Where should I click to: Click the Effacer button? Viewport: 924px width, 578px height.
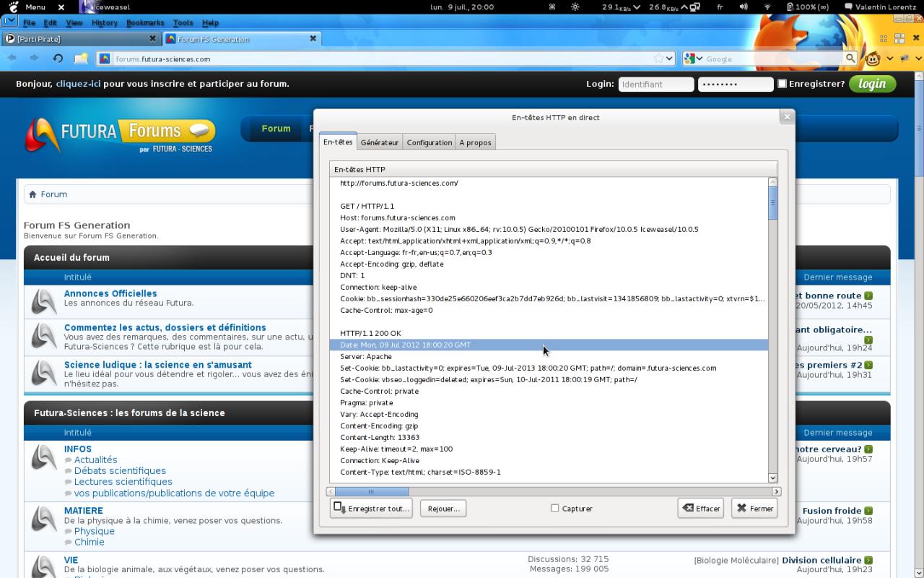[701, 508]
